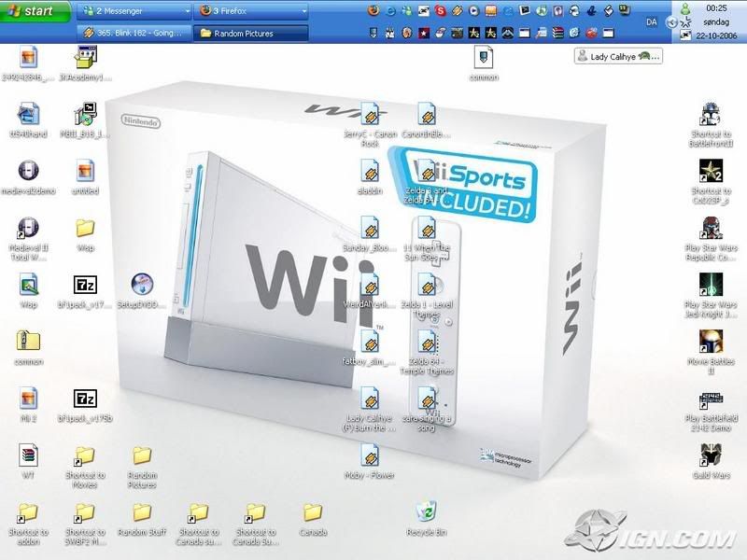Open the Wap folder on the desktop
This screenshot has height=560, width=747.
(x=85, y=234)
